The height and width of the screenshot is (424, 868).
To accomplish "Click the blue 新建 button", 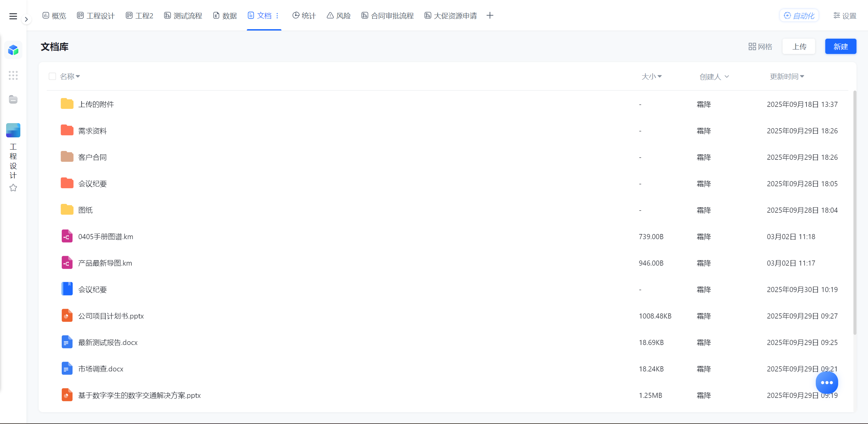I will (841, 46).
